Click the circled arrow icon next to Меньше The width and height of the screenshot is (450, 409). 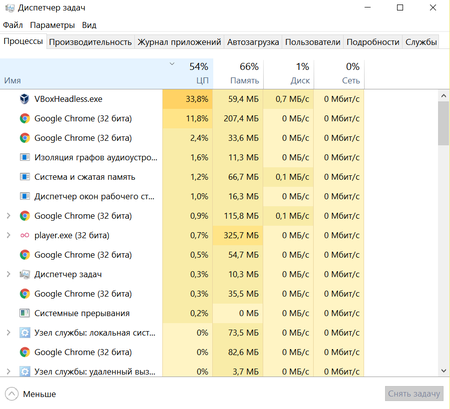(x=12, y=394)
